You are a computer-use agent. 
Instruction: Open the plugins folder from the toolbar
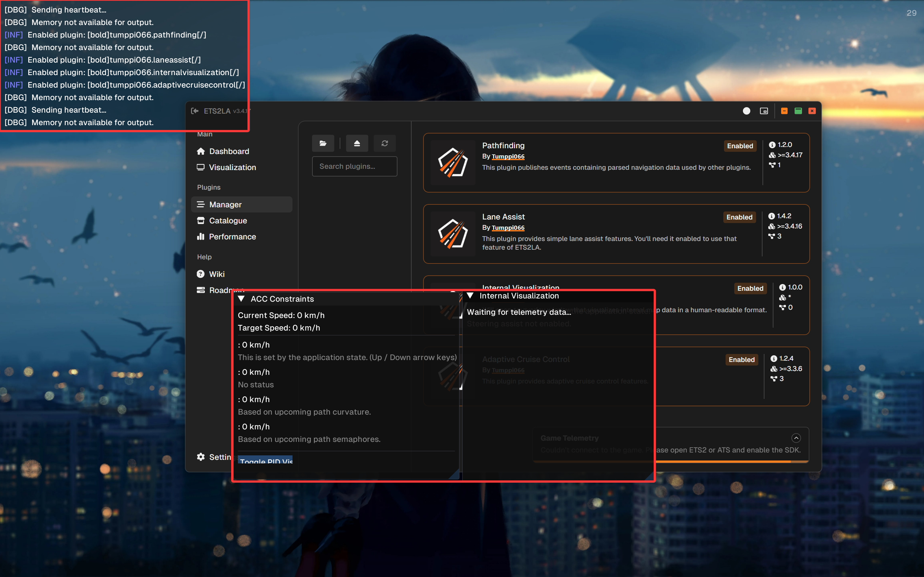click(x=323, y=143)
